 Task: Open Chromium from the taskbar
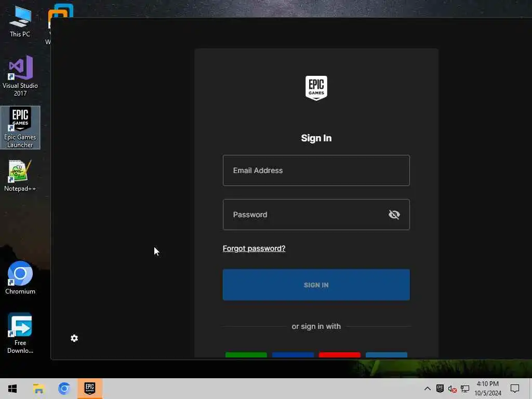(64, 389)
